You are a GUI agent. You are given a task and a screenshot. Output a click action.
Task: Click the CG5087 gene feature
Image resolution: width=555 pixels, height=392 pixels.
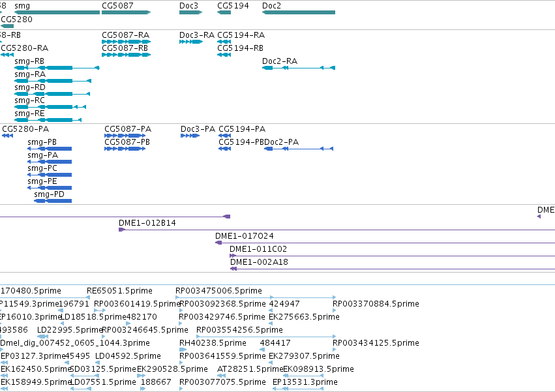126,12
